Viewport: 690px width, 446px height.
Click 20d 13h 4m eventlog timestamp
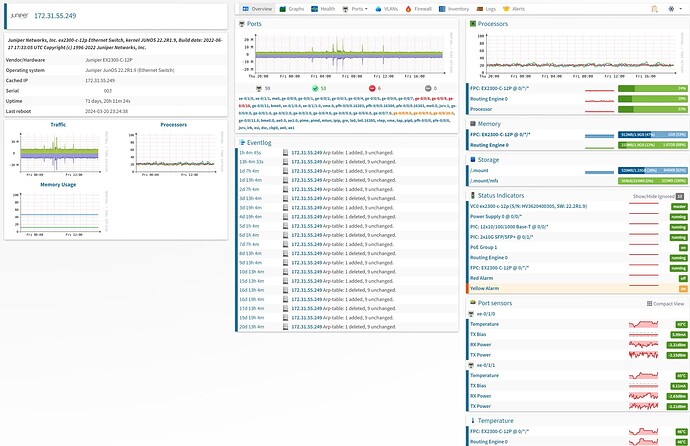tap(252, 327)
